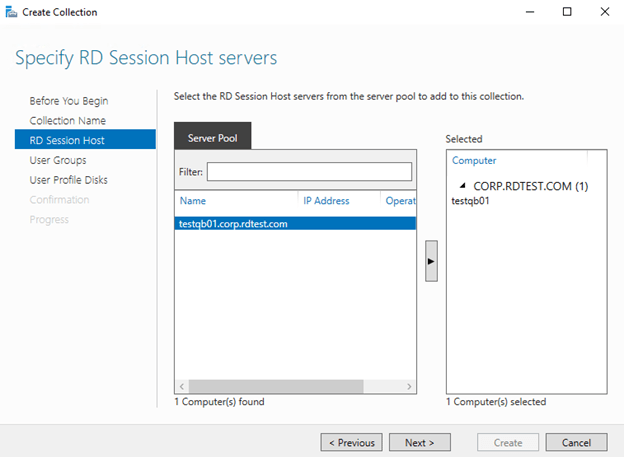Focus the Filter text field
Viewport: 624px width, 457px height.
309,172
